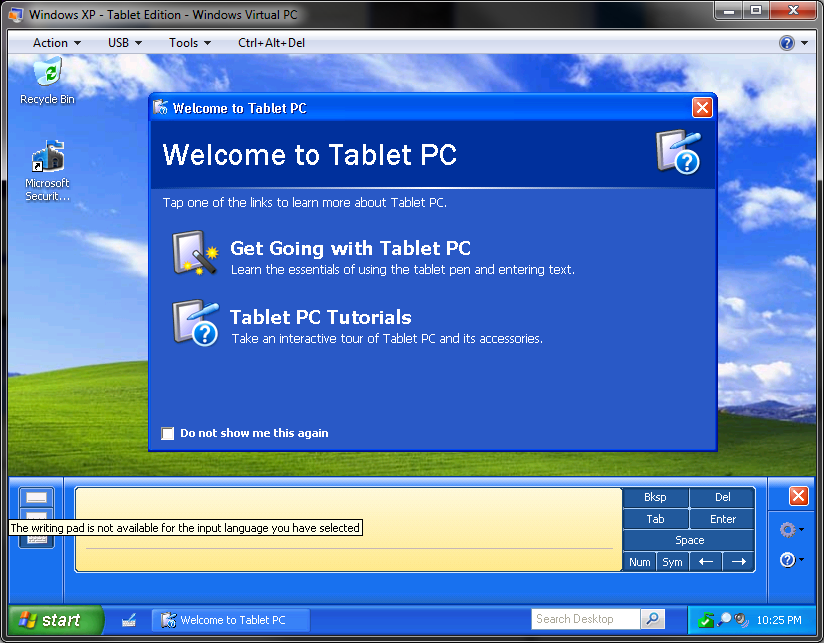Expand the Tools menu dropdown
The height and width of the screenshot is (643, 824).
[190, 43]
